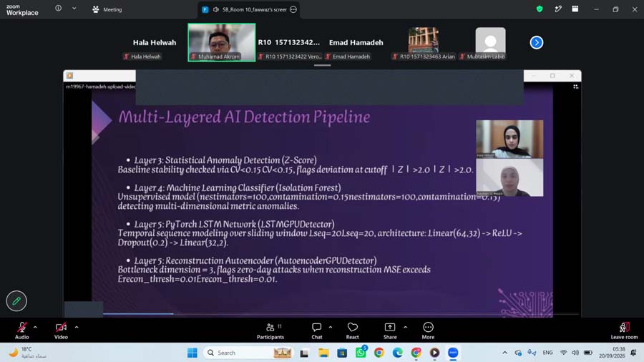Viewport: 644px width, 362px height.
Task: Expand the dropdown chevron beside meeting info
Action: (74, 8)
